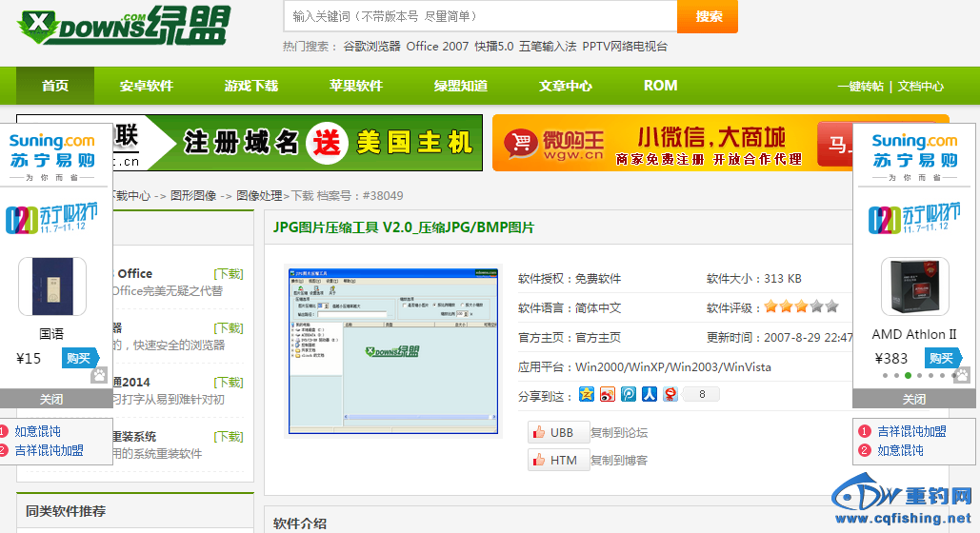Click 购买 button for AMD Athlon II

point(943,358)
